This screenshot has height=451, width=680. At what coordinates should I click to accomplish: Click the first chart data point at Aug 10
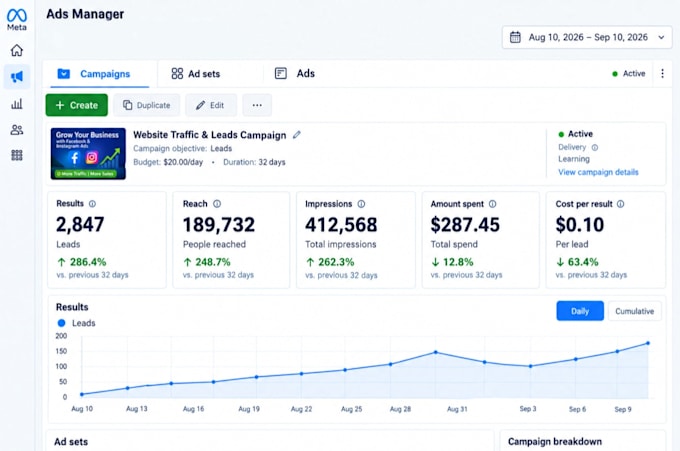[82, 394]
